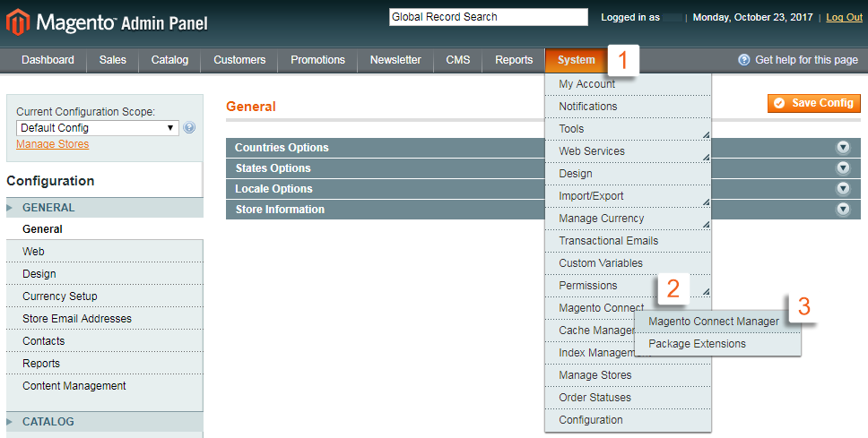868x438 pixels.
Task: Collapse the GENERAL configuration group
Action: coord(105,208)
